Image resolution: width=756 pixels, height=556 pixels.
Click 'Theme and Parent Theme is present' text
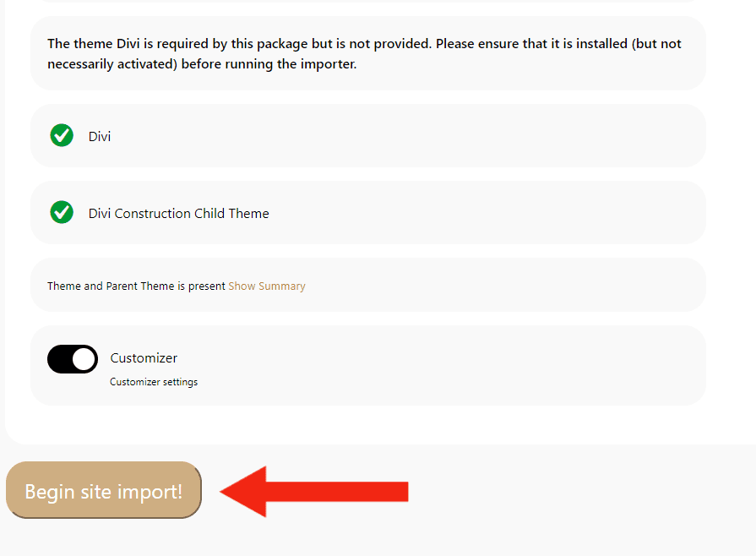pyautogui.click(x=136, y=286)
